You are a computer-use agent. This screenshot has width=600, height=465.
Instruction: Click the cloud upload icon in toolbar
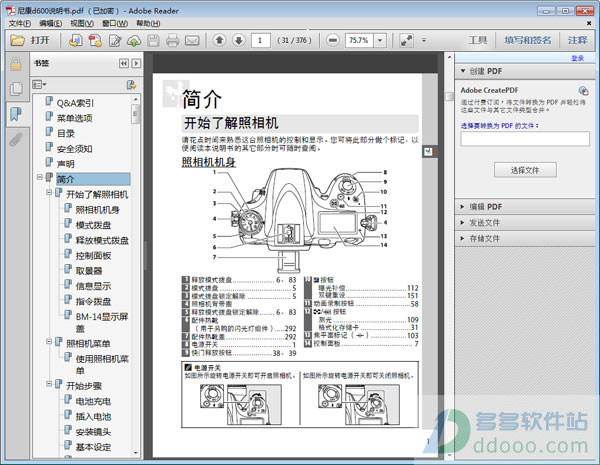coord(134,40)
